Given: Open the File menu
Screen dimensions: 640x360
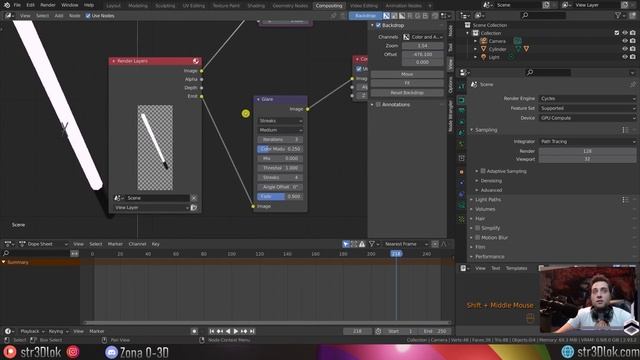Looking at the screenshot, I should point(17,5).
